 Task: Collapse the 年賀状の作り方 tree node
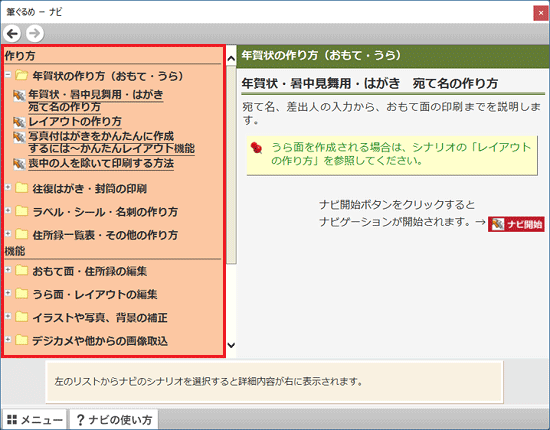tap(8, 74)
